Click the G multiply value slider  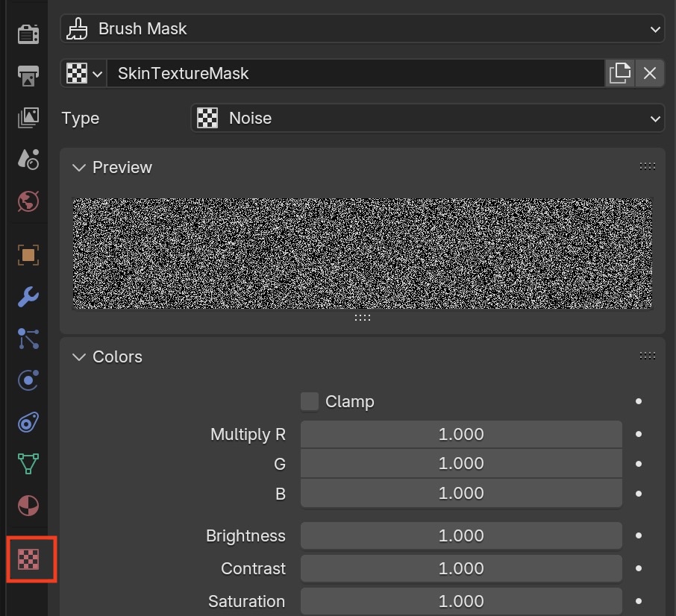click(x=461, y=464)
